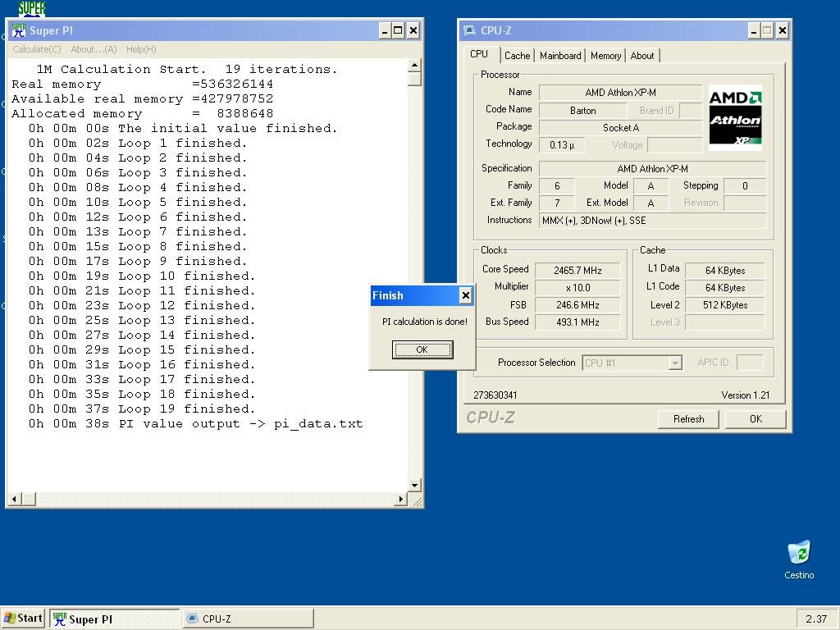840x630 pixels.
Task: Click the Super PI title bar icon
Action: (x=18, y=30)
